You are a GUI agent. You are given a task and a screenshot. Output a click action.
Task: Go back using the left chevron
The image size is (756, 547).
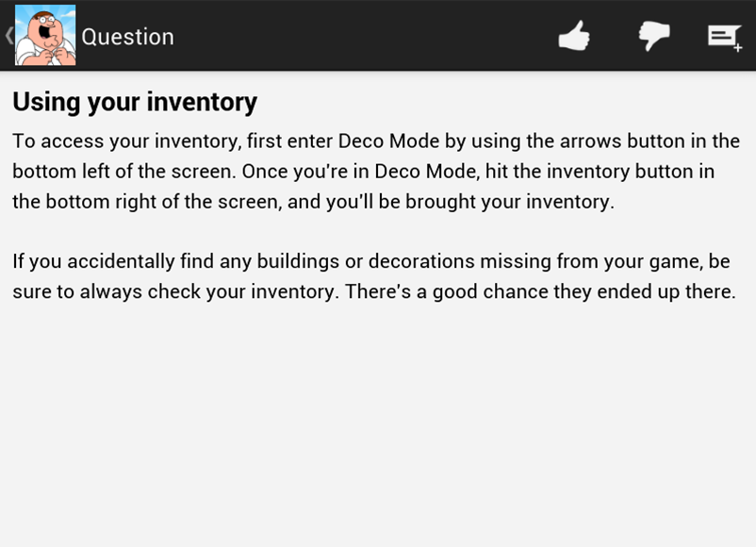[8, 36]
